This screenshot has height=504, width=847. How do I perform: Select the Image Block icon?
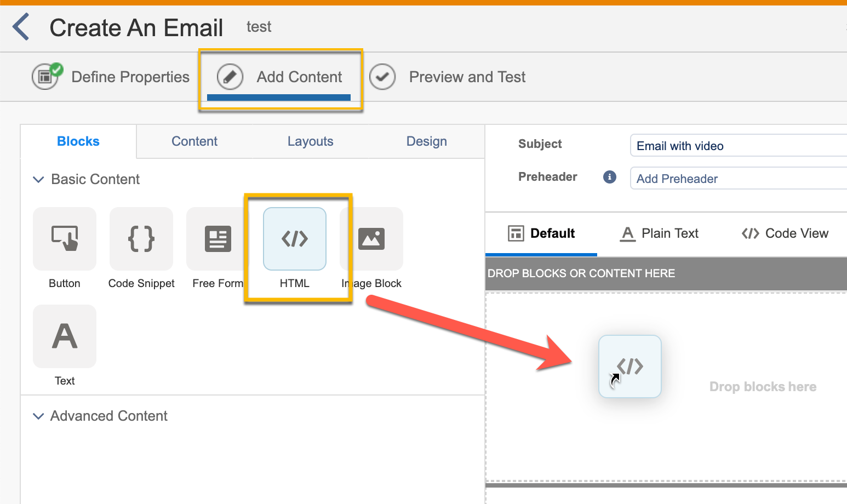[371, 239]
